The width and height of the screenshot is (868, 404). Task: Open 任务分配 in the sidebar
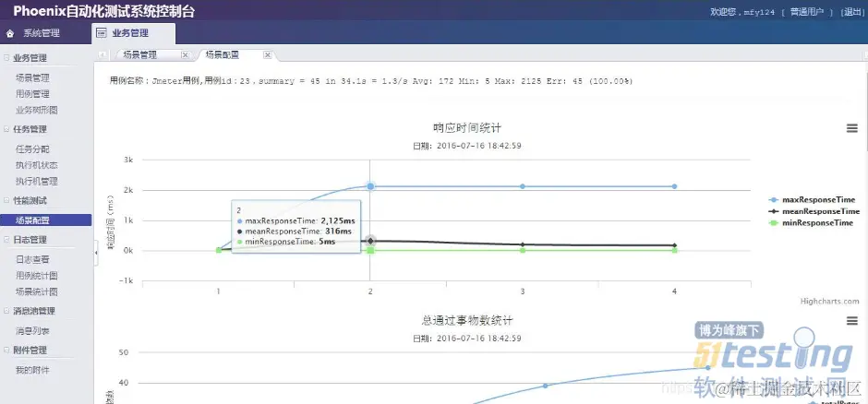(x=32, y=149)
